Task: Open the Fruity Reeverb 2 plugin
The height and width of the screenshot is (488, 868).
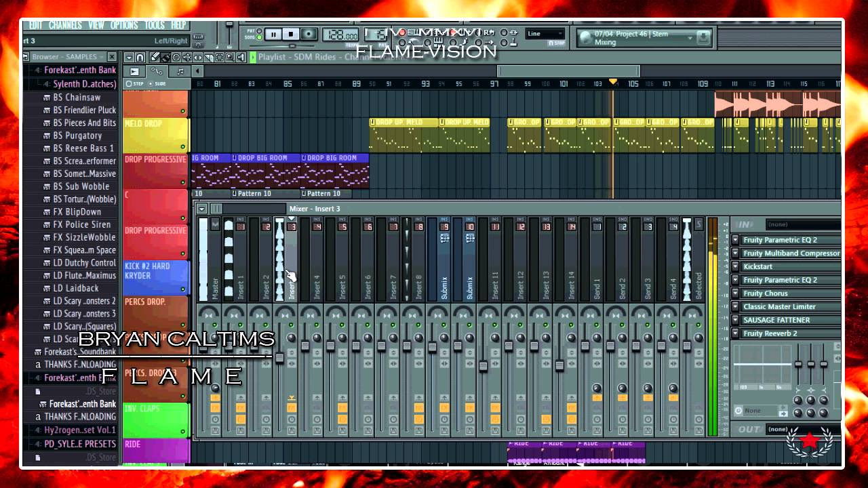Action: [x=791, y=333]
